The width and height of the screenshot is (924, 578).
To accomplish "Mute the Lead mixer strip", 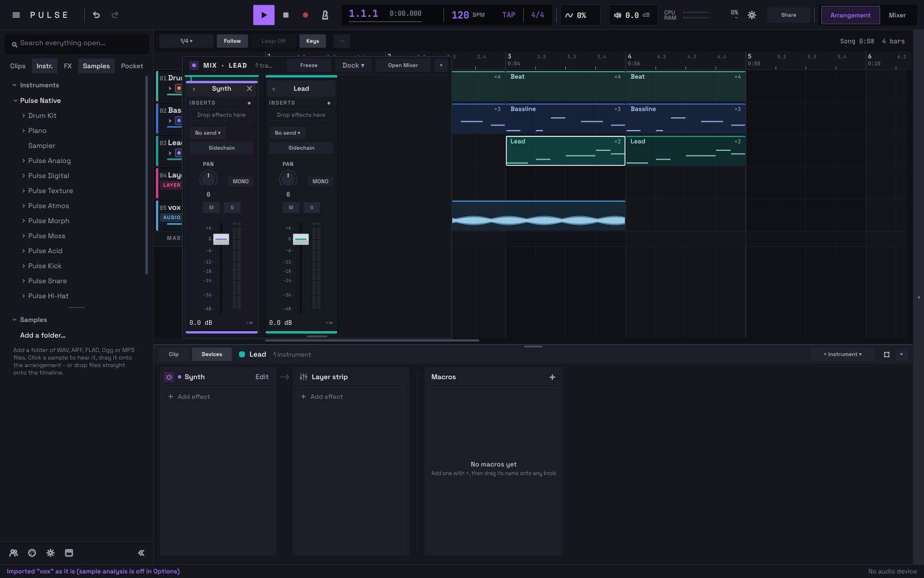I will [291, 208].
